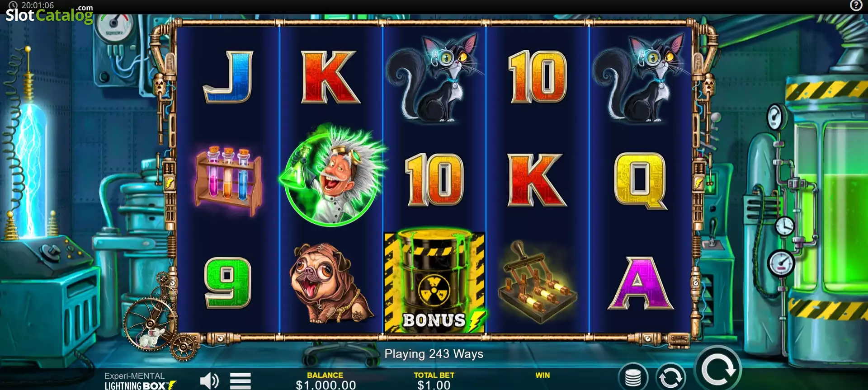Click the BONUS barrel symbol

[x=434, y=282]
